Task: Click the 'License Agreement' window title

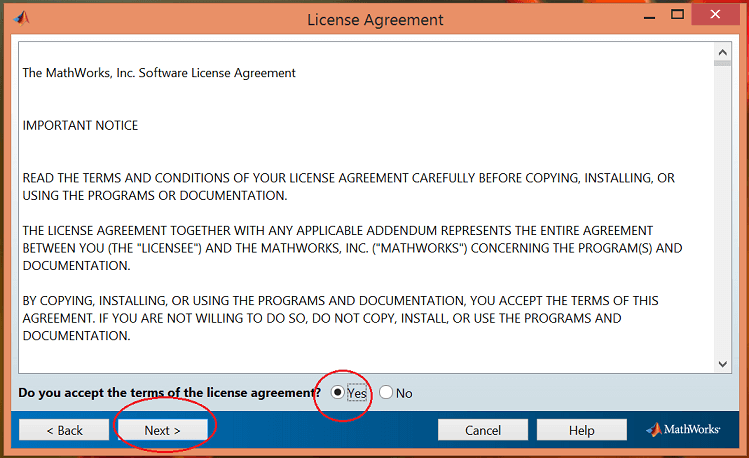Action: (375, 20)
